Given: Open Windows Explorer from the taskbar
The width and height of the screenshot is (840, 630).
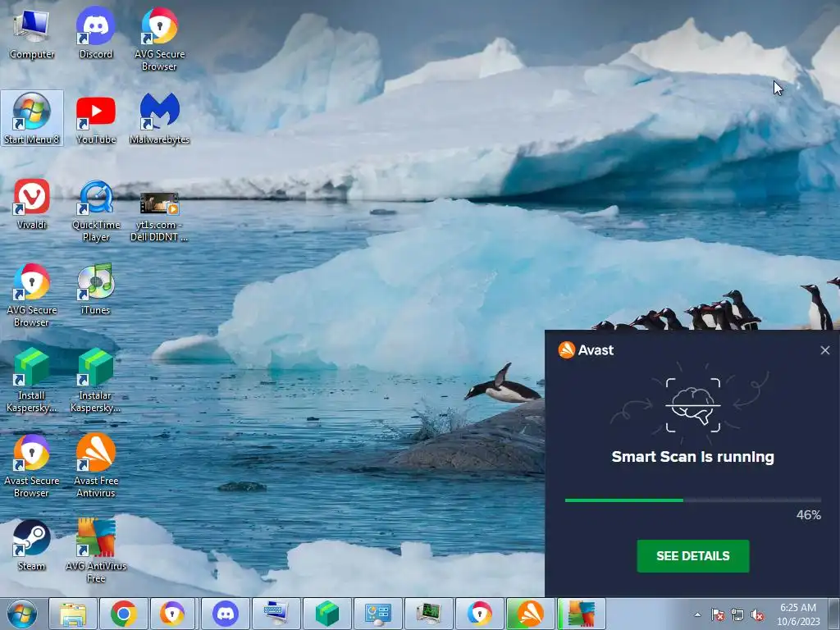Looking at the screenshot, I should [73, 614].
